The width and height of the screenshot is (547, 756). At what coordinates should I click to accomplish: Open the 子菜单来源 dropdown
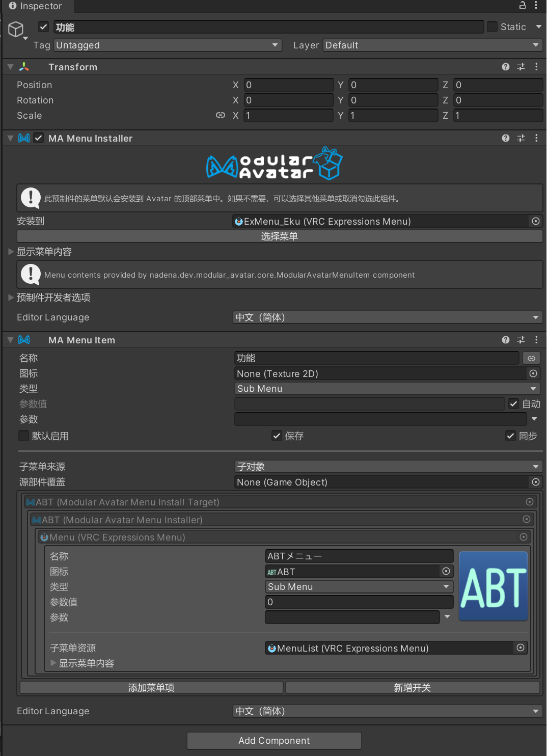(387, 467)
